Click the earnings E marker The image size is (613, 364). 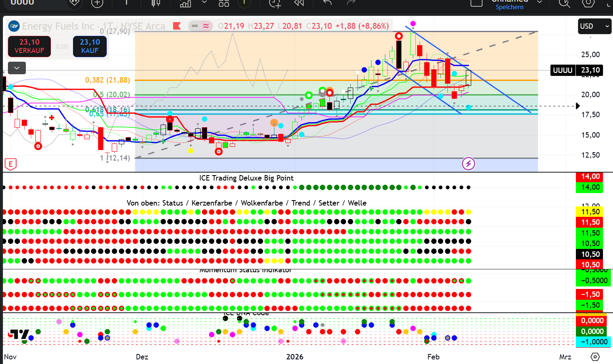click(10, 164)
